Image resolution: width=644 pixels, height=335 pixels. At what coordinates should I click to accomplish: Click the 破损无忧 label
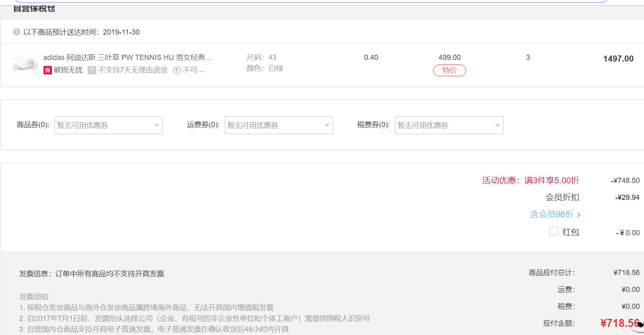(68, 70)
